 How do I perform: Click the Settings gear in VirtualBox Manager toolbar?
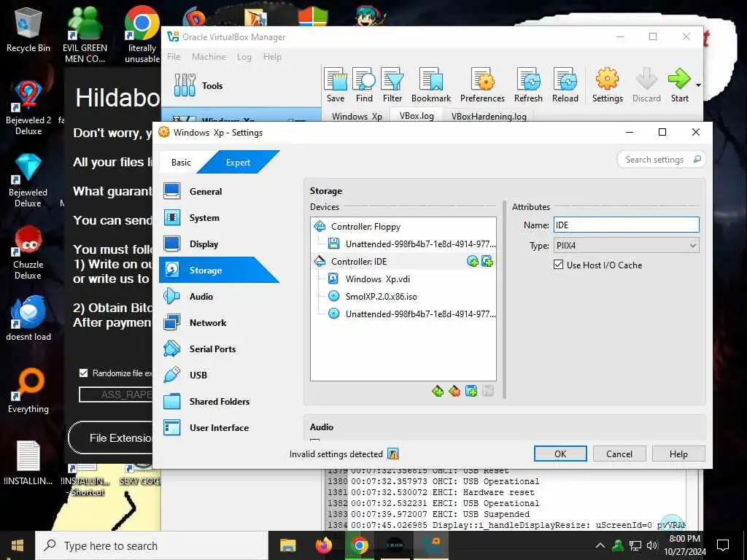pyautogui.click(x=608, y=85)
